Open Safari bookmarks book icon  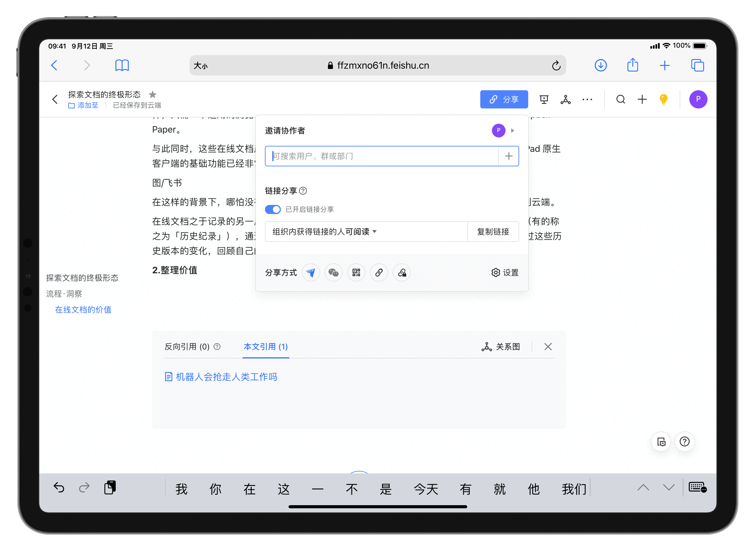tap(122, 65)
